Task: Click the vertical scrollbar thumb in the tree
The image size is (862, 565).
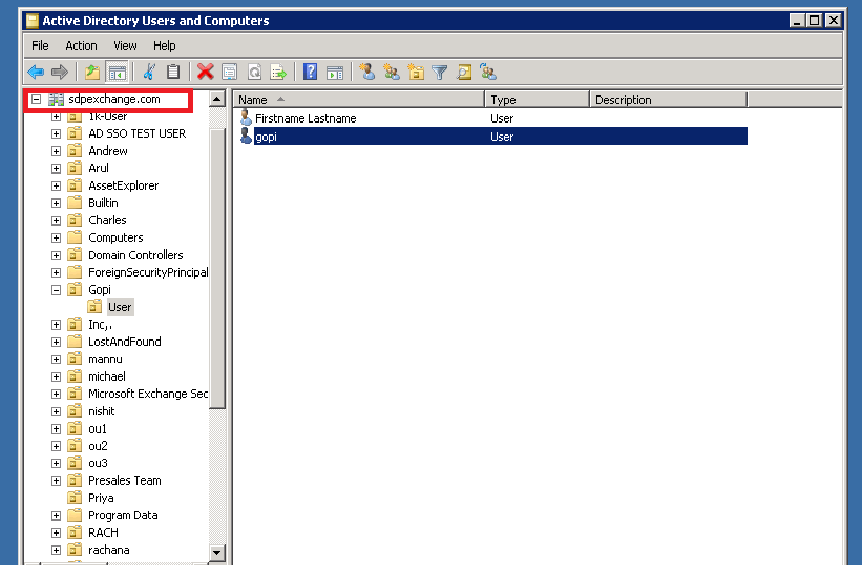Action: tap(217, 269)
